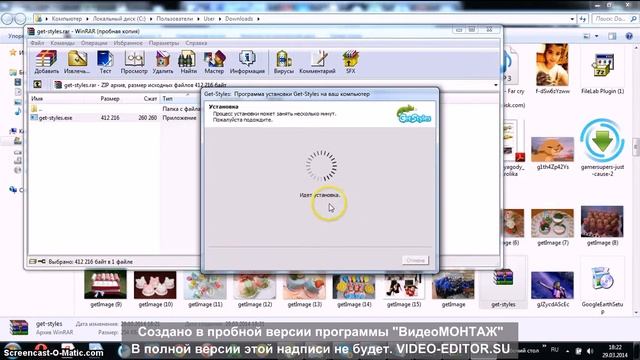
Task: Click the Информация icon in WinRAR
Action: point(247,62)
